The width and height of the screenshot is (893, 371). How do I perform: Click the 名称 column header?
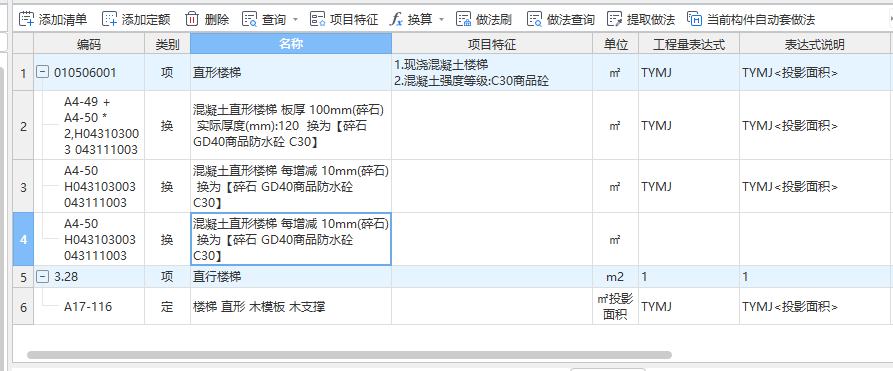pyautogui.click(x=291, y=44)
